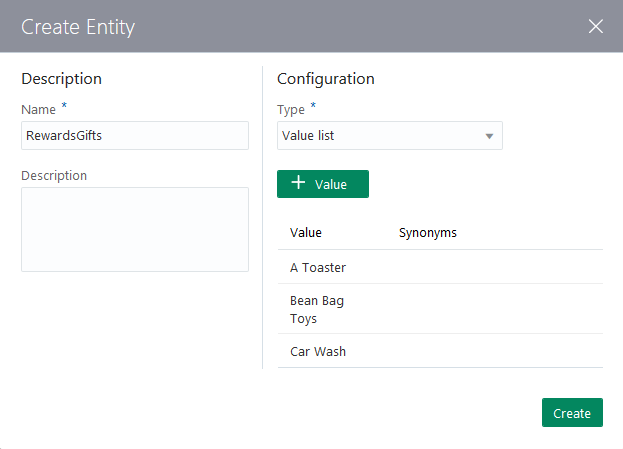Click the Configuration section heading
The height and width of the screenshot is (449, 623).
point(326,79)
